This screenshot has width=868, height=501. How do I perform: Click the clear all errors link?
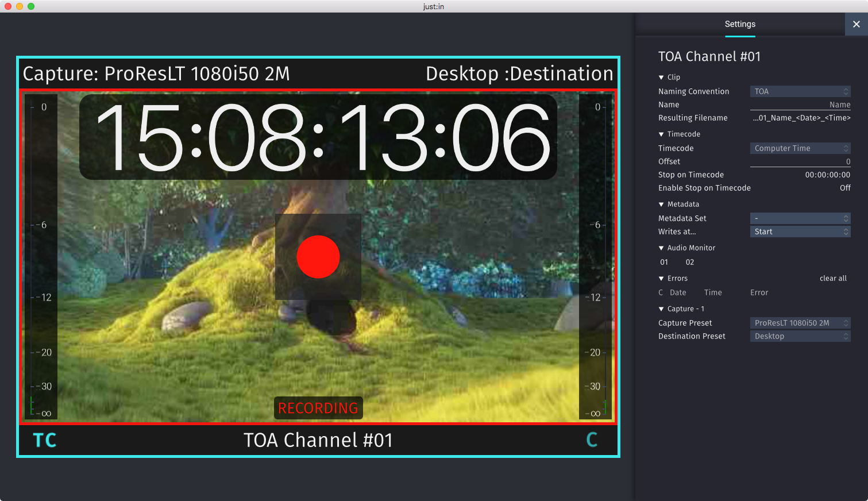[x=833, y=278]
